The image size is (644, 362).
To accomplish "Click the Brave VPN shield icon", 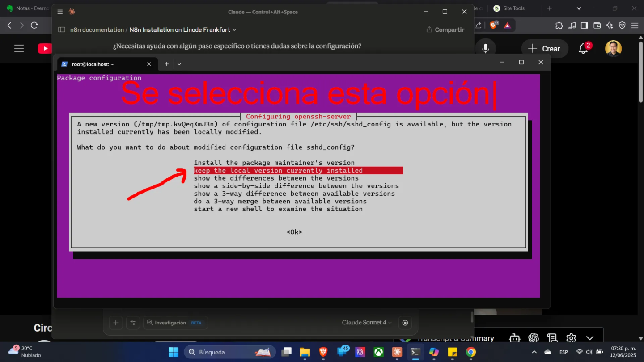I will point(622,25).
